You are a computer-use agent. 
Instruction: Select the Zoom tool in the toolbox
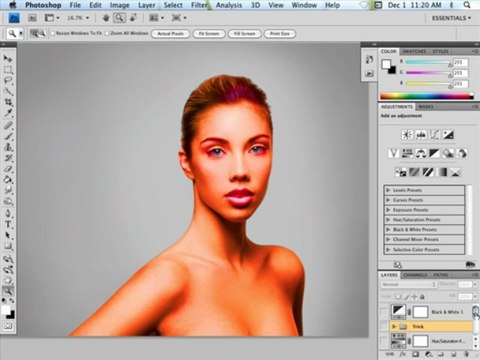(8, 291)
